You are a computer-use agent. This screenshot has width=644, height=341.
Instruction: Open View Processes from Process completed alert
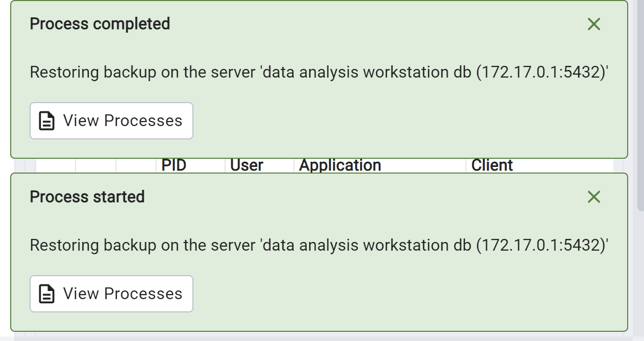tap(111, 121)
